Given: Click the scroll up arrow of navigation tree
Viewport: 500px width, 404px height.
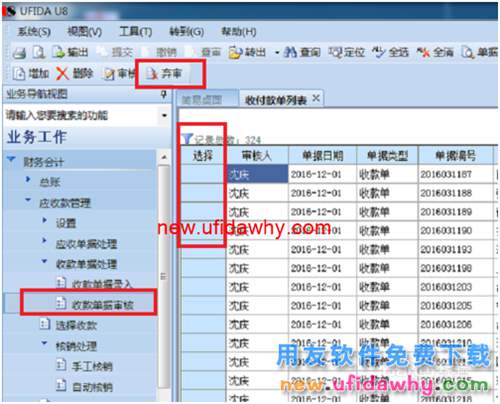Looking at the screenshot, I should click(x=164, y=157).
